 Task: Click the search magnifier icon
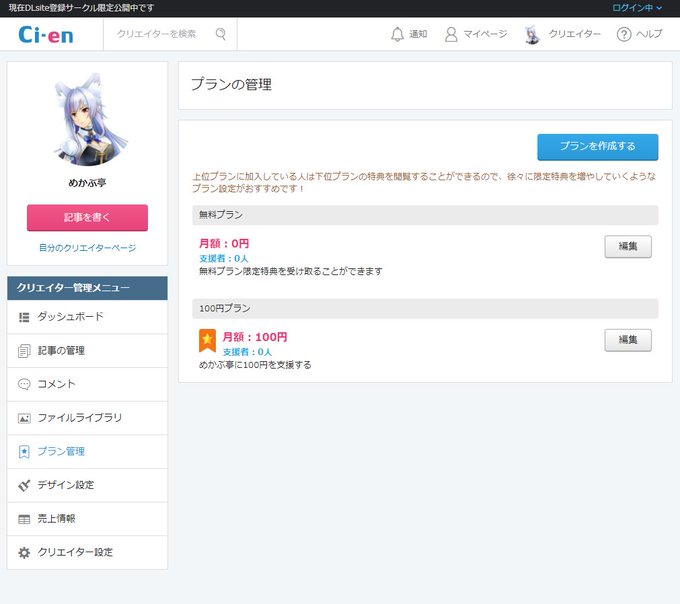click(221, 34)
